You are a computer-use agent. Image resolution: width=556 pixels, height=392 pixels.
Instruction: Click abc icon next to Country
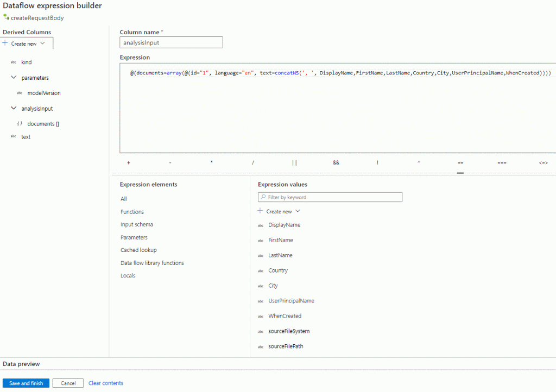261,271
